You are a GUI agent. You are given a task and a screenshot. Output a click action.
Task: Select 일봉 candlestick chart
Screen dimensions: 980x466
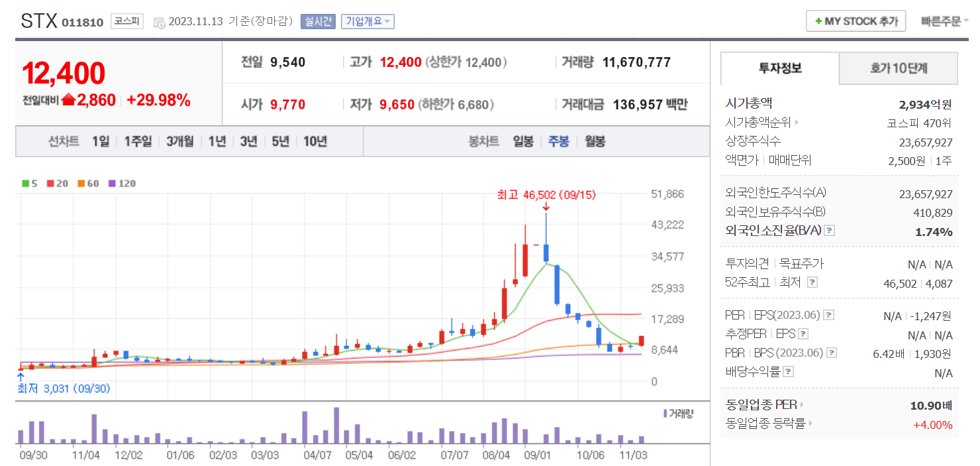coord(523,141)
